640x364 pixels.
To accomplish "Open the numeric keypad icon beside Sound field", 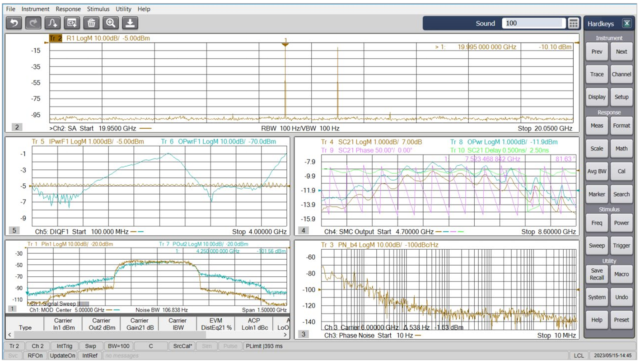I will coord(573,23).
